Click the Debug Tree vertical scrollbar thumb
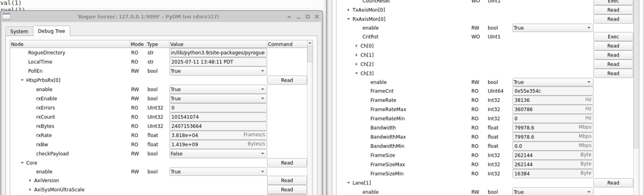This screenshot has width=644, height=195. (310, 54)
